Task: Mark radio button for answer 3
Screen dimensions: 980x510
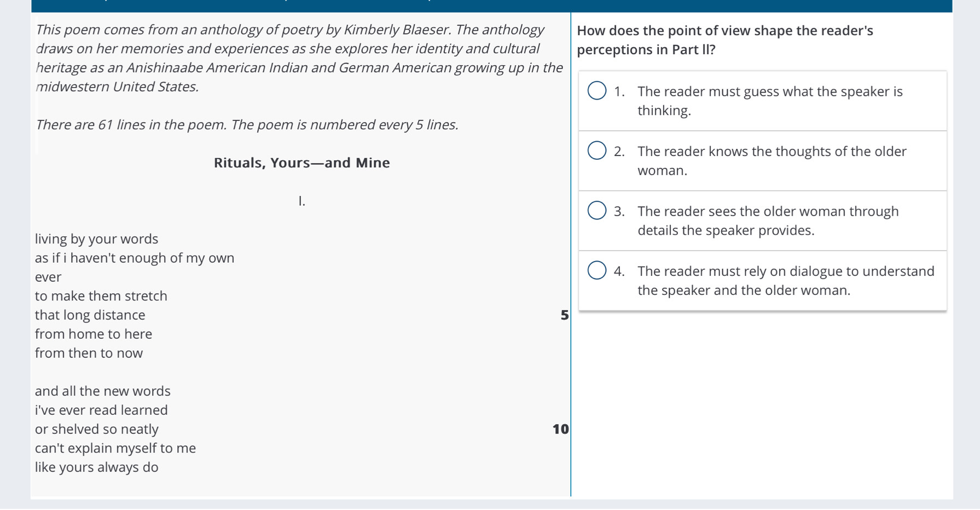Action: 596,210
